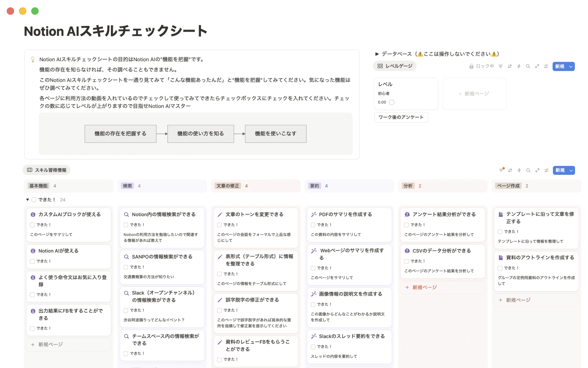The width and height of the screenshot is (588, 368).
Task: Click the sort icon above the skills board
Action: [510, 170]
